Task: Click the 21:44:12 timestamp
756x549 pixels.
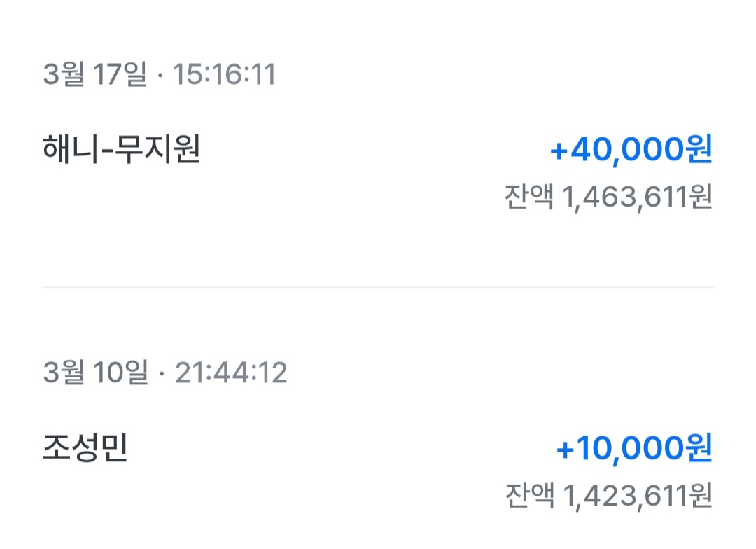Action: (x=231, y=373)
